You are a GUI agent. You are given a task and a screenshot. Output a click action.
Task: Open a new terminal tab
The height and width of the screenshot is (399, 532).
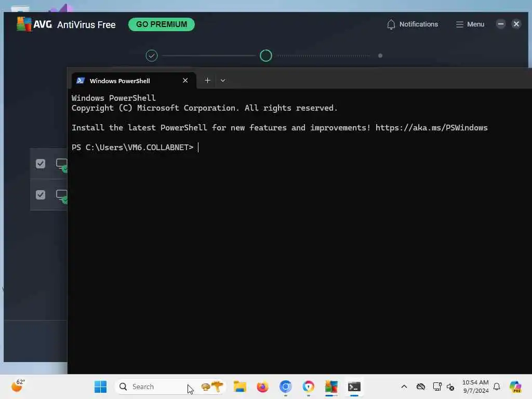207,81
